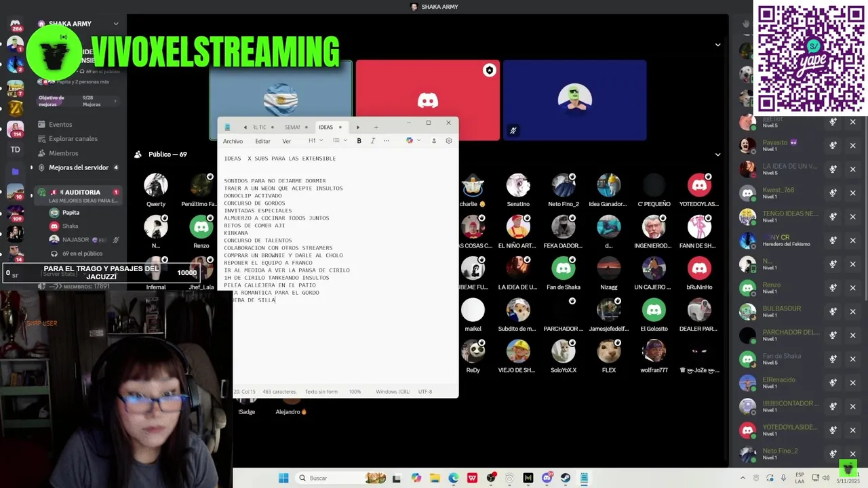Open the SHAKA ARMY server dropdown
868x488 pixels.
(116, 24)
